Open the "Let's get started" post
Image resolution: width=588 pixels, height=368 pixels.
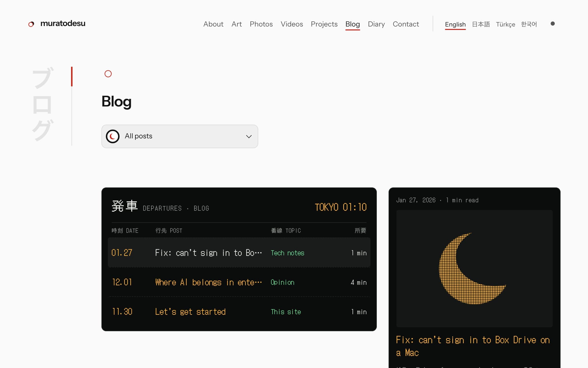coord(190,312)
